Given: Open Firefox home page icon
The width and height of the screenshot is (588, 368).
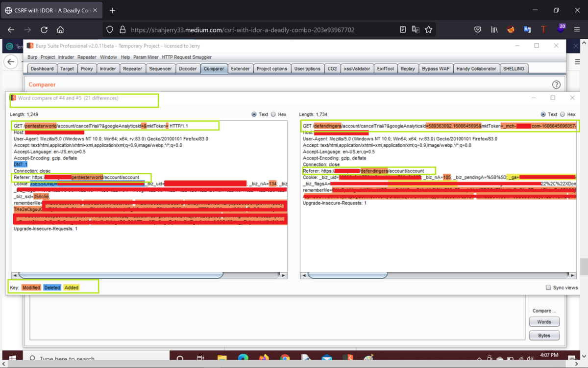Looking at the screenshot, I should (60, 30).
